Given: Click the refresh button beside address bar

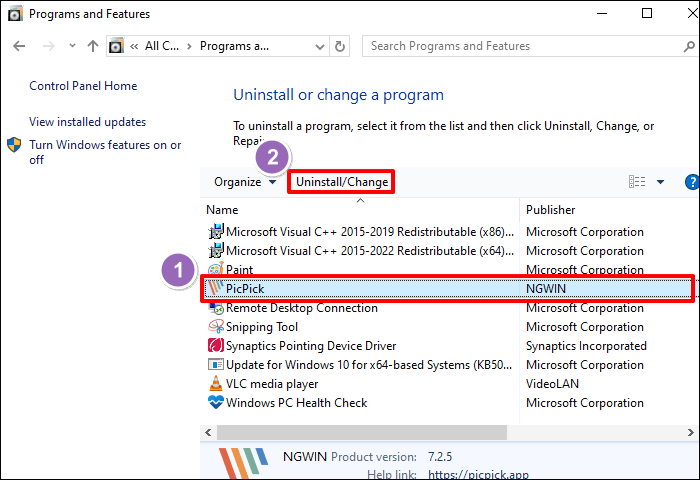Looking at the screenshot, I should pos(341,46).
